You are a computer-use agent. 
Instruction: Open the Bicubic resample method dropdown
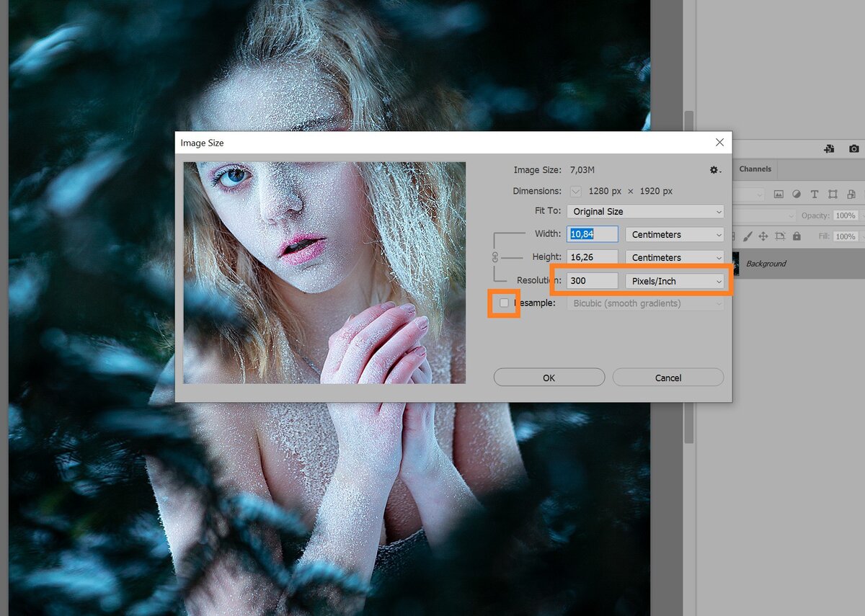(x=645, y=303)
